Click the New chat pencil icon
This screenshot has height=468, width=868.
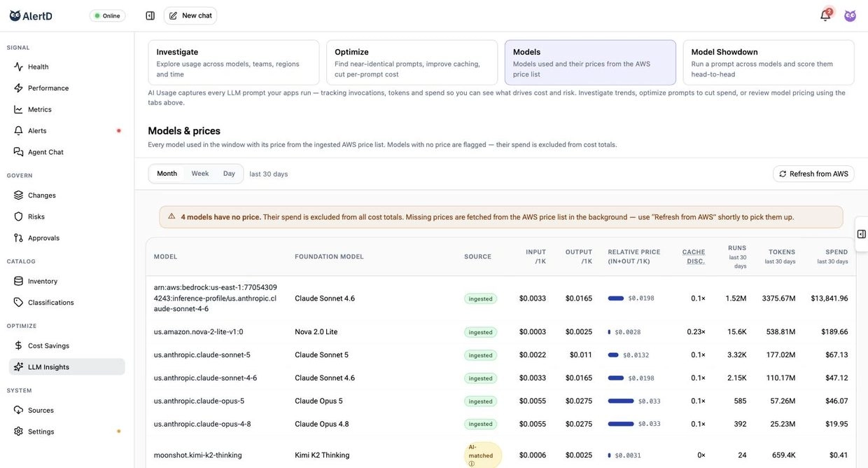[173, 15]
